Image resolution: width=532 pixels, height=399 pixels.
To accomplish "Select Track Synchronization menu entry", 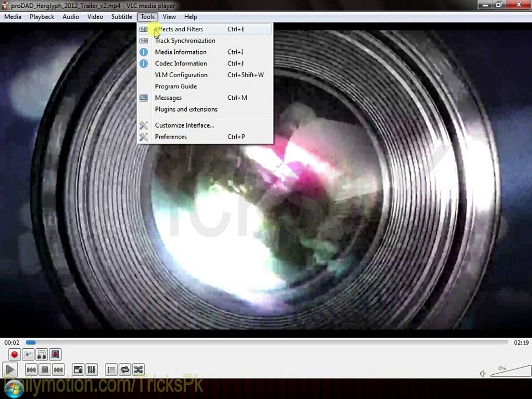I will (x=205, y=41).
